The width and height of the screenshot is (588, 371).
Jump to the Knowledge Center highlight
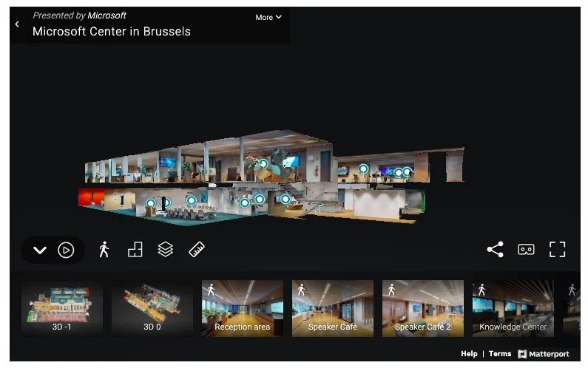pyautogui.click(x=513, y=308)
